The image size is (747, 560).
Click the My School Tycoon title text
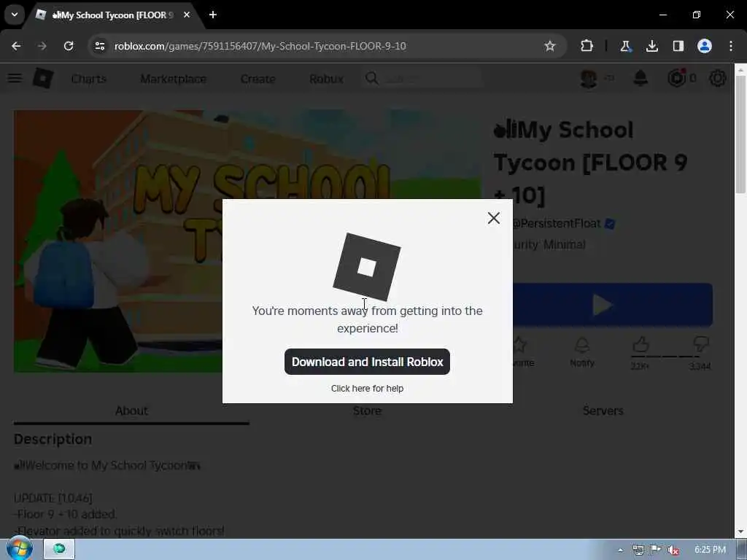click(591, 163)
